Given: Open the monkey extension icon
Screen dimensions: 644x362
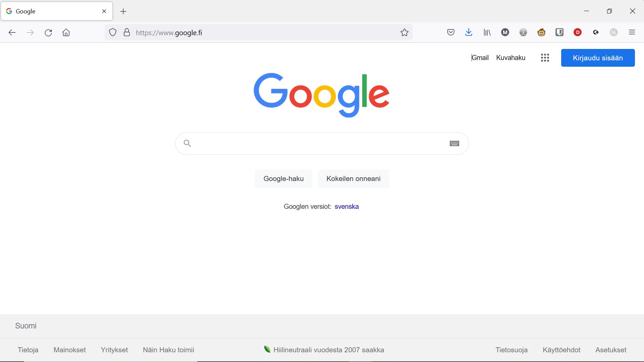Looking at the screenshot, I should click(541, 33).
